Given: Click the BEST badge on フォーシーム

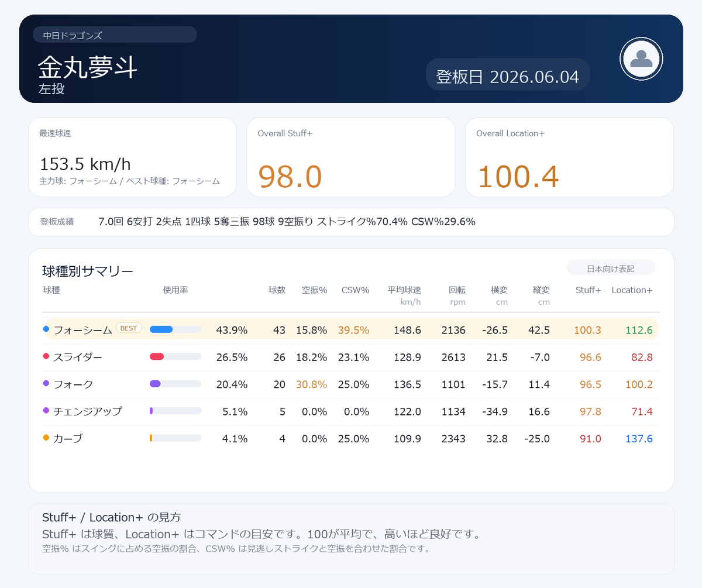Looking at the screenshot, I should click(129, 328).
